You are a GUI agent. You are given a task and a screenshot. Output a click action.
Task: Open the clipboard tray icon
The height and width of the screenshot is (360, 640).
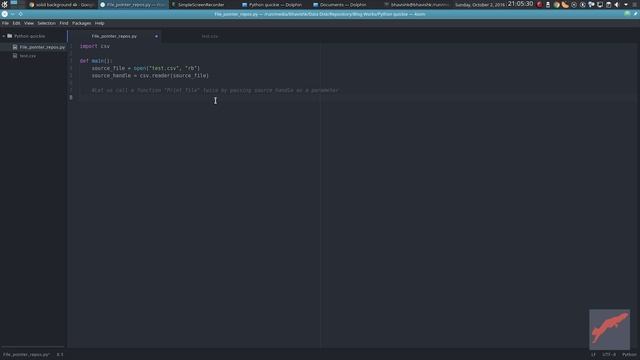(609, 5)
